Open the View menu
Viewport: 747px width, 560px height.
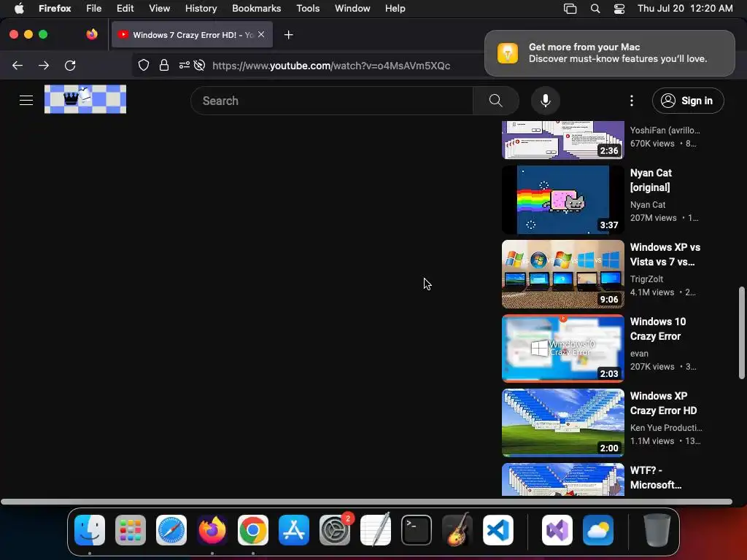[160, 8]
